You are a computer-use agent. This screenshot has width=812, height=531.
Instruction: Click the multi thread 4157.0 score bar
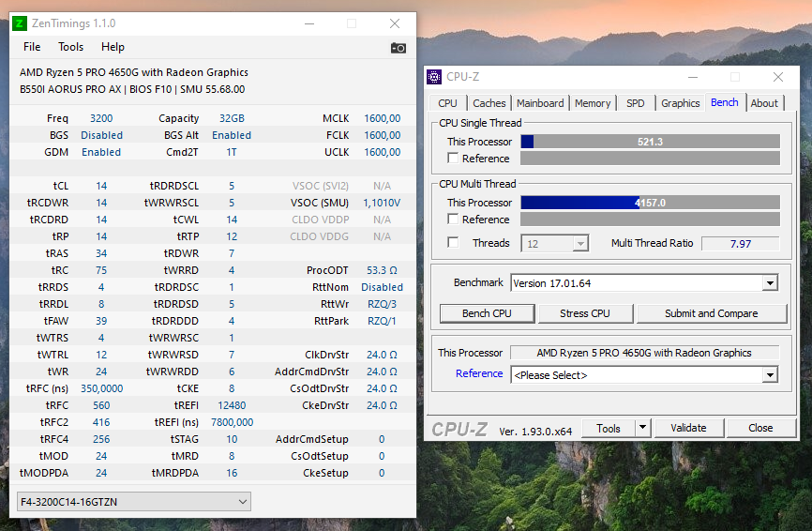click(650, 203)
